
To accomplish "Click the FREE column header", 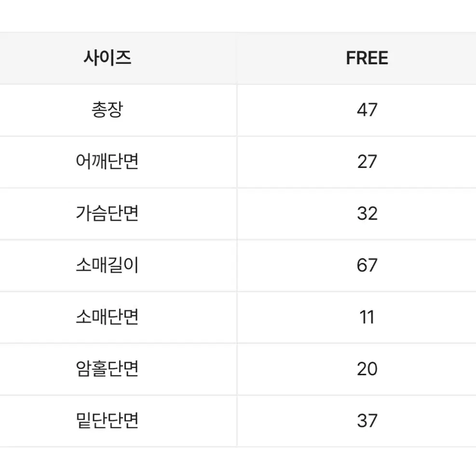I will 367,58.
